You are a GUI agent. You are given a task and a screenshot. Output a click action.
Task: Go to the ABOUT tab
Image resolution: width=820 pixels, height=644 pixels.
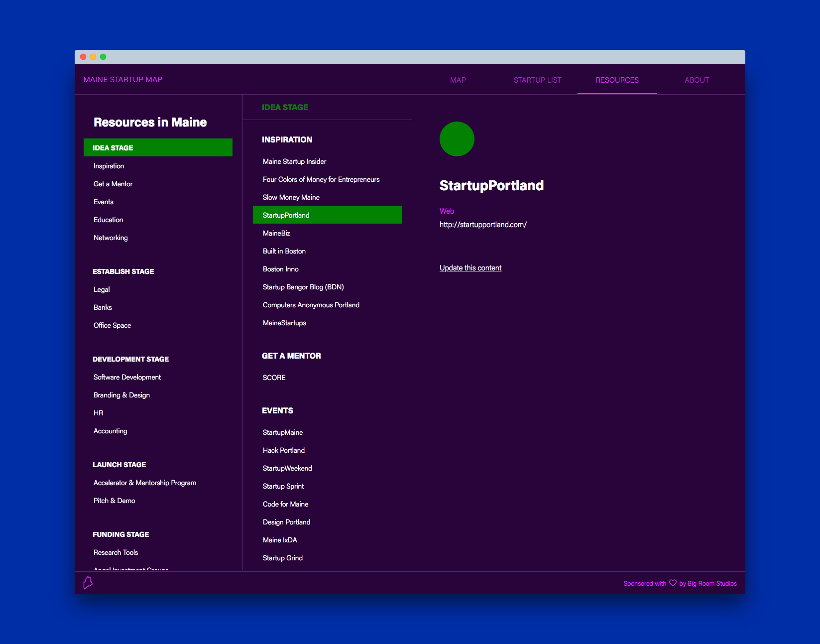[x=697, y=80]
